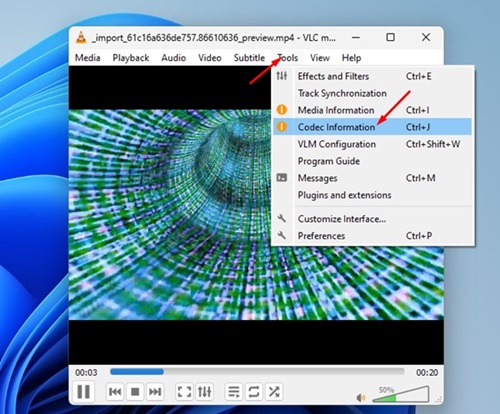This screenshot has height=414, width=500.
Task: Minimize the VLC window
Action: [x=356, y=37]
